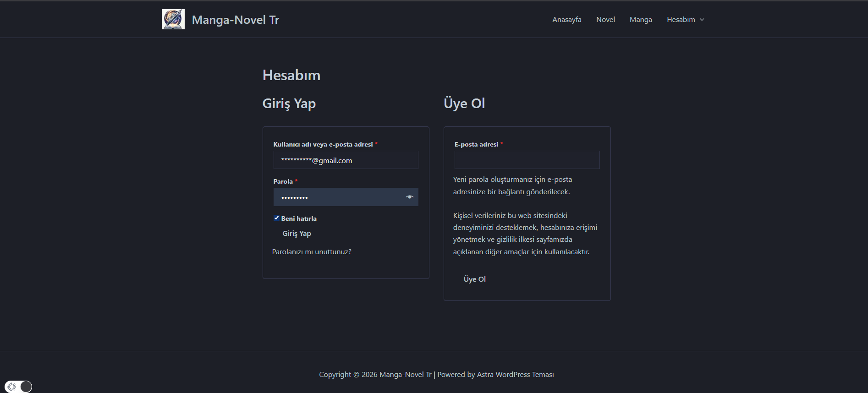This screenshot has height=393, width=868.
Task: Focus the Kullanıcı adı veya e-posta field
Action: (x=346, y=160)
